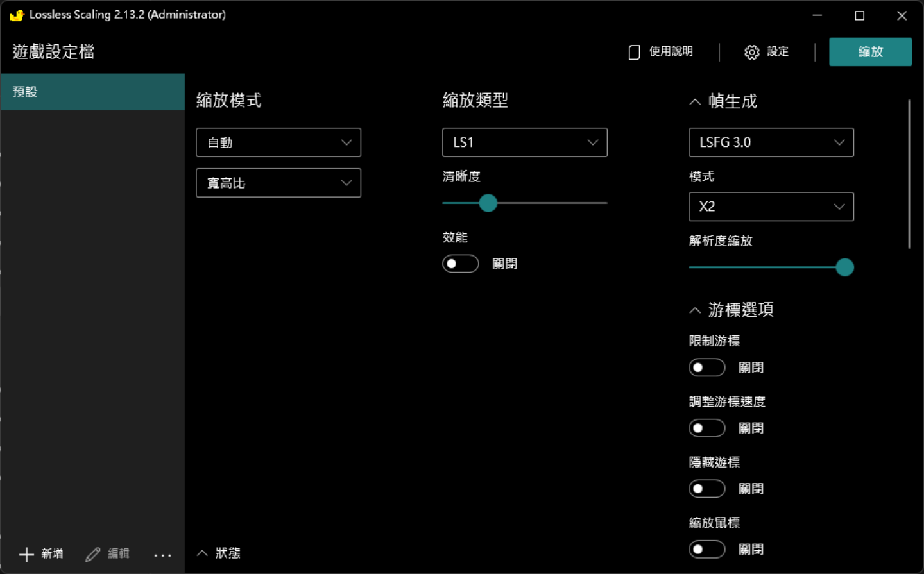Open the three-dots more options menu
924x574 pixels.
(163, 555)
